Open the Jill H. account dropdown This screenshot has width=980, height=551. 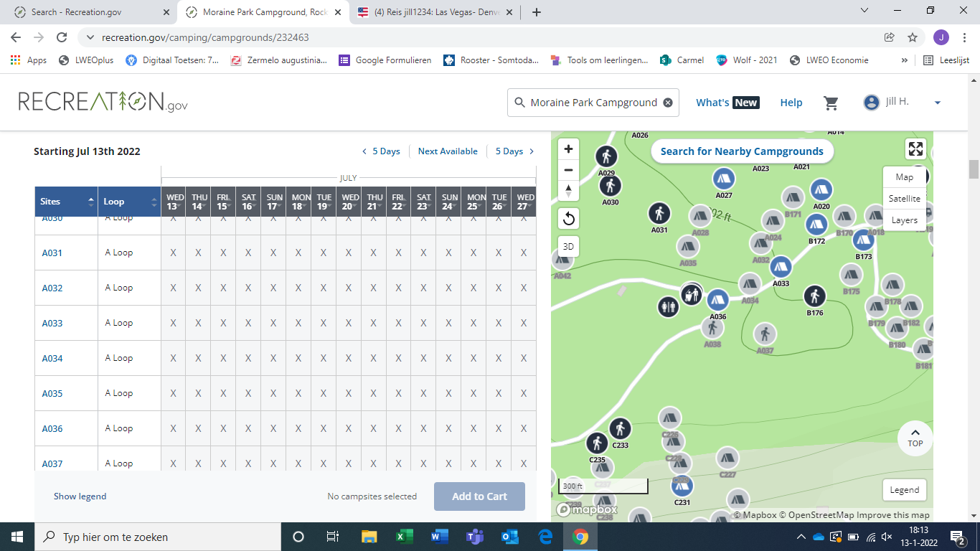937,103
